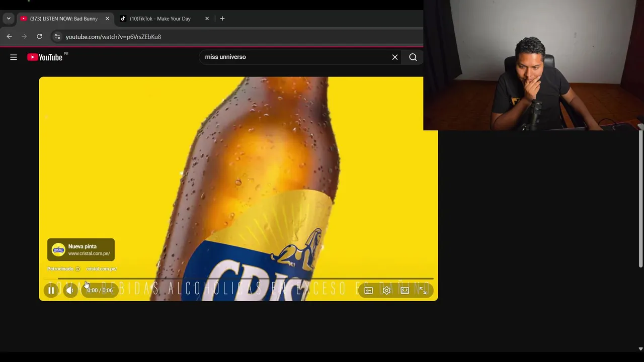644x362 pixels.
Task: View site information icon in address bar
Action: coord(57,37)
